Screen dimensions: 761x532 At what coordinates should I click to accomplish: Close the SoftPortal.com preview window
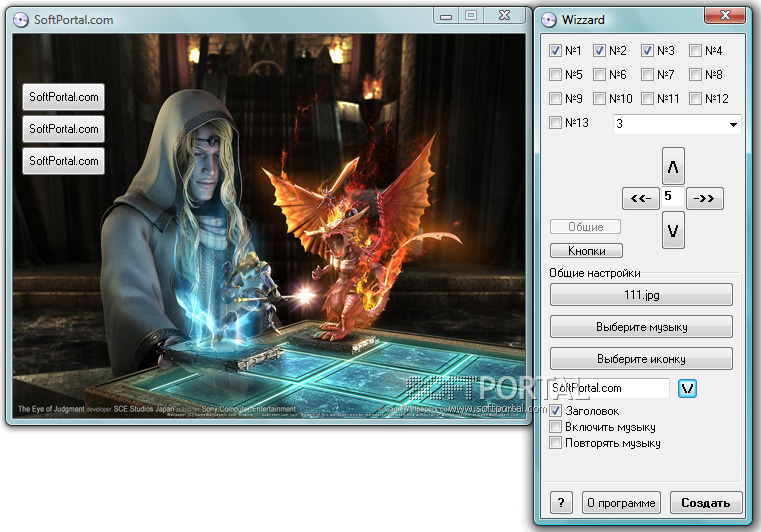(x=505, y=16)
